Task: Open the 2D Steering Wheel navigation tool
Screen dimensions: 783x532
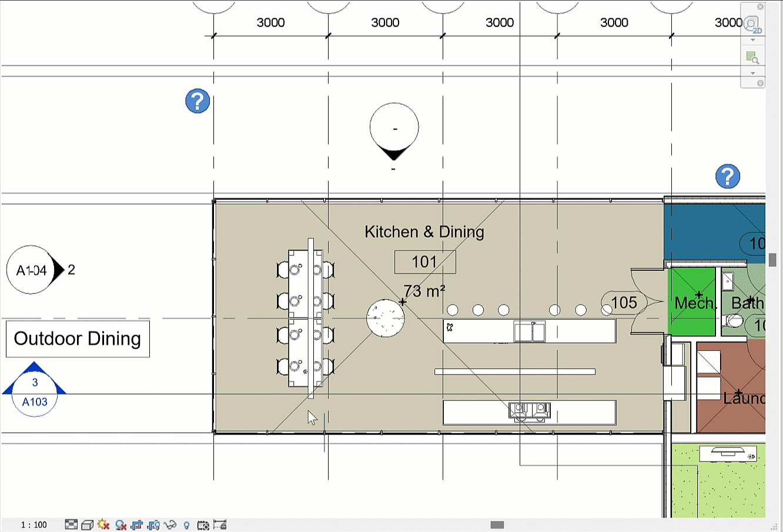Action: [x=752, y=25]
